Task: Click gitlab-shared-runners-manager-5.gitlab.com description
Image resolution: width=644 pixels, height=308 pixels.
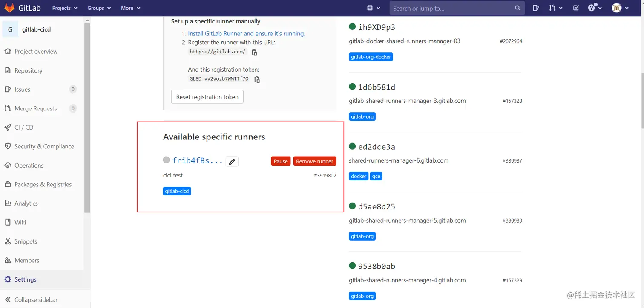Action: click(x=407, y=221)
